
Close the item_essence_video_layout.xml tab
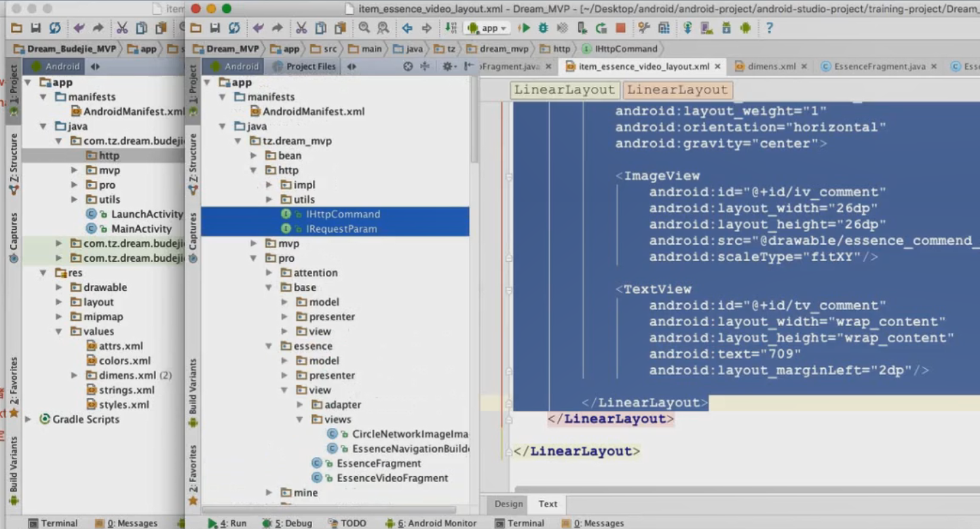[718, 66]
